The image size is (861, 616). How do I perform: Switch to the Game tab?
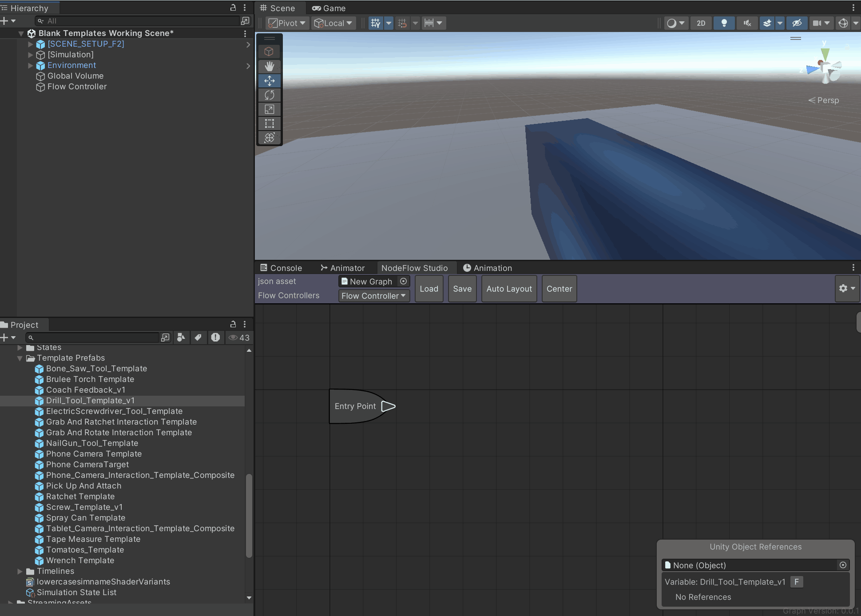pos(329,8)
